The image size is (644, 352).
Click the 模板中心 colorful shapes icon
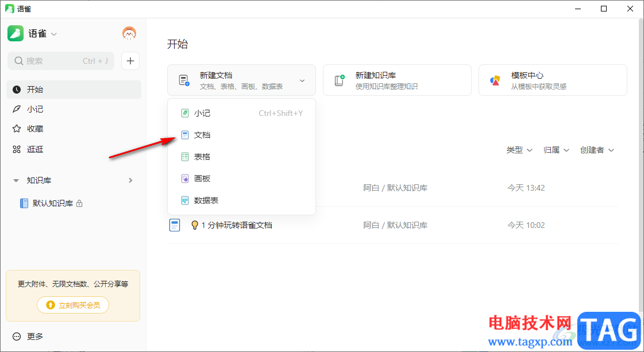click(495, 80)
